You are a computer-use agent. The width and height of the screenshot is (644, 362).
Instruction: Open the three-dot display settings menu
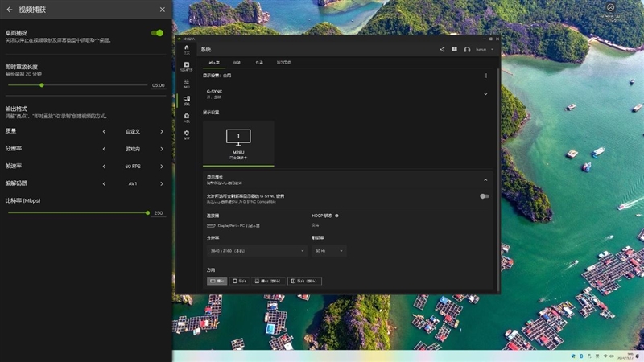(x=485, y=76)
